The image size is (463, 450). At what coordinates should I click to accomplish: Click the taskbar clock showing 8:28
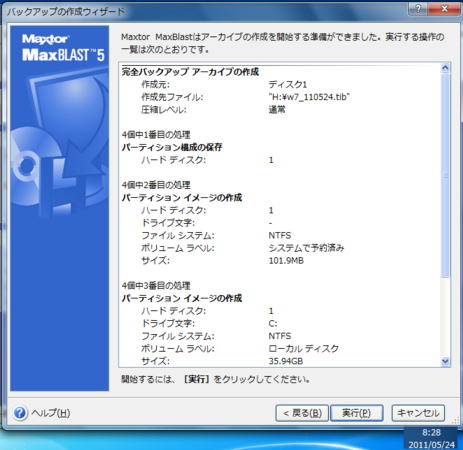pyautogui.click(x=431, y=433)
